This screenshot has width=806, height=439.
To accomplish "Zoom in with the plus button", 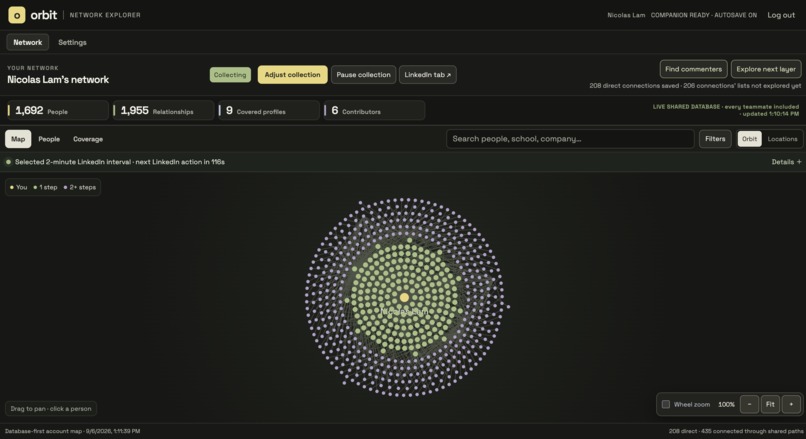I will point(791,404).
